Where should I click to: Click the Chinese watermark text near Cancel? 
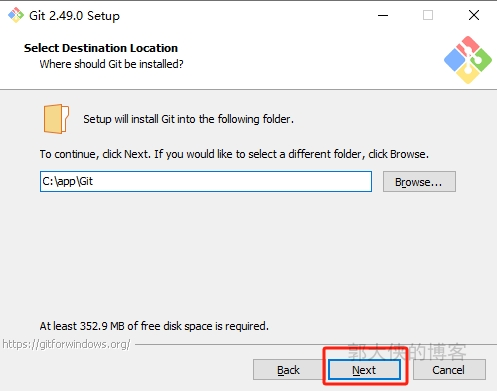pyautogui.click(x=407, y=352)
